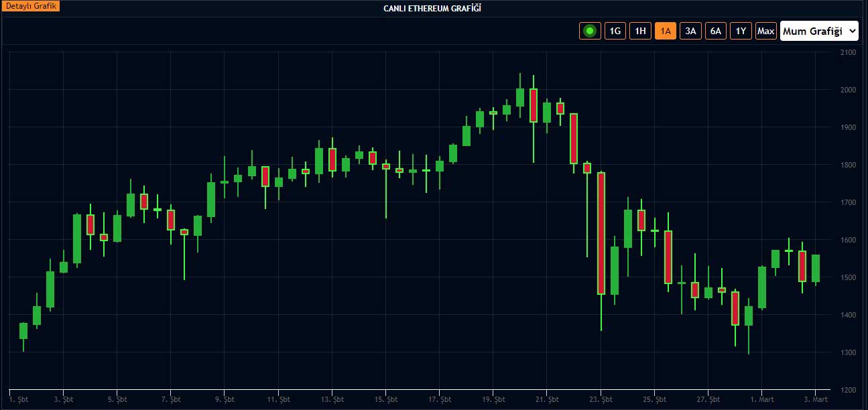The width and height of the screenshot is (868, 410).
Task: Click the 25. Şbt date label
Action: coord(654,399)
